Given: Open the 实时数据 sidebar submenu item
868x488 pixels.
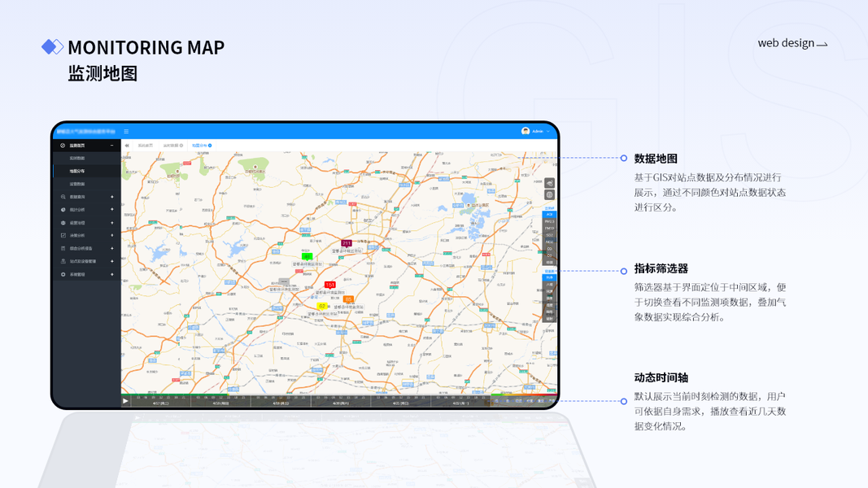Looking at the screenshot, I should pos(87,159).
